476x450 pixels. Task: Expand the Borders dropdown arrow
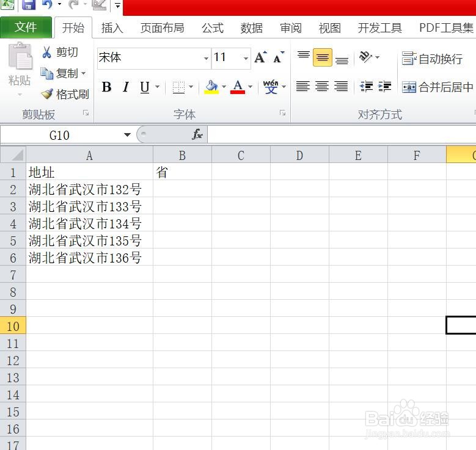point(191,87)
